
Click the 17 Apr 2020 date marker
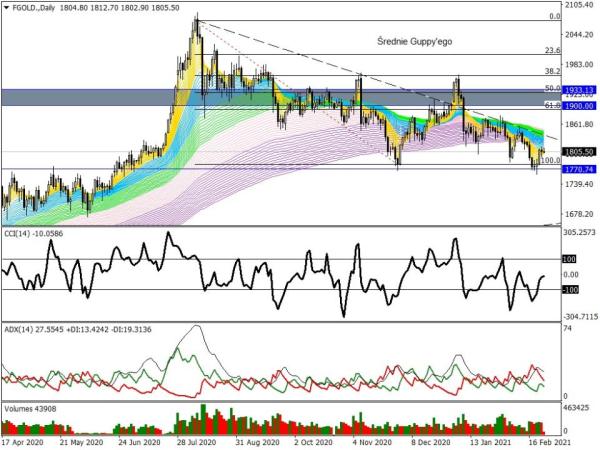[22, 441]
